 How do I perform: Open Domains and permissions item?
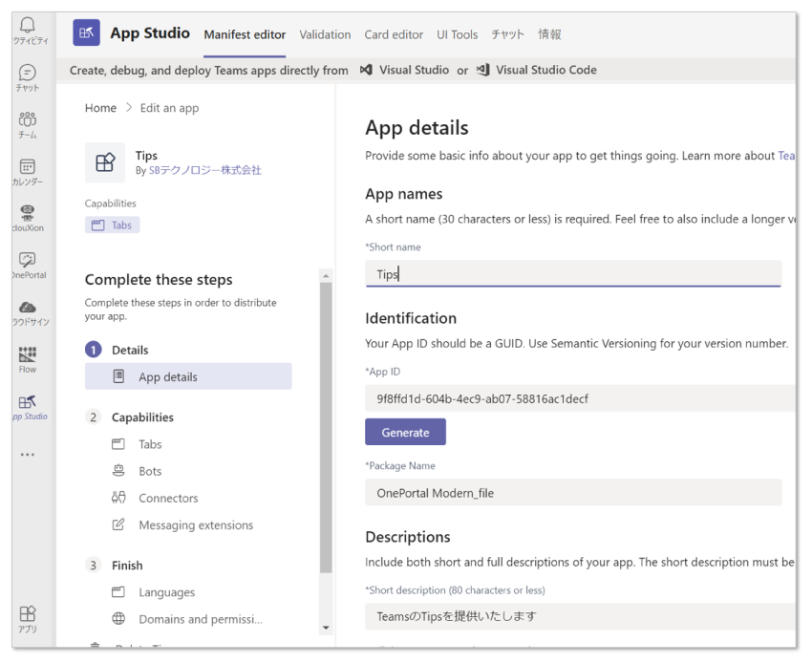point(201,619)
